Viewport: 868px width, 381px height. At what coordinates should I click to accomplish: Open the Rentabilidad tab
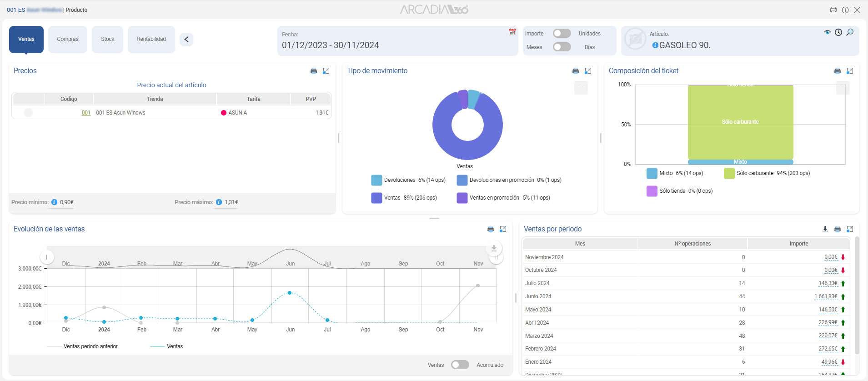[x=151, y=40]
